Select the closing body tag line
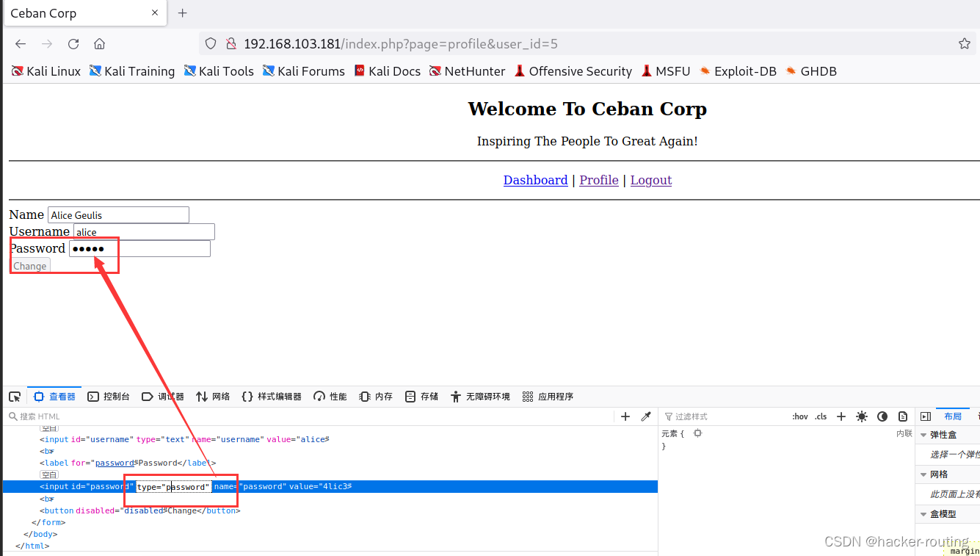 click(x=40, y=534)
